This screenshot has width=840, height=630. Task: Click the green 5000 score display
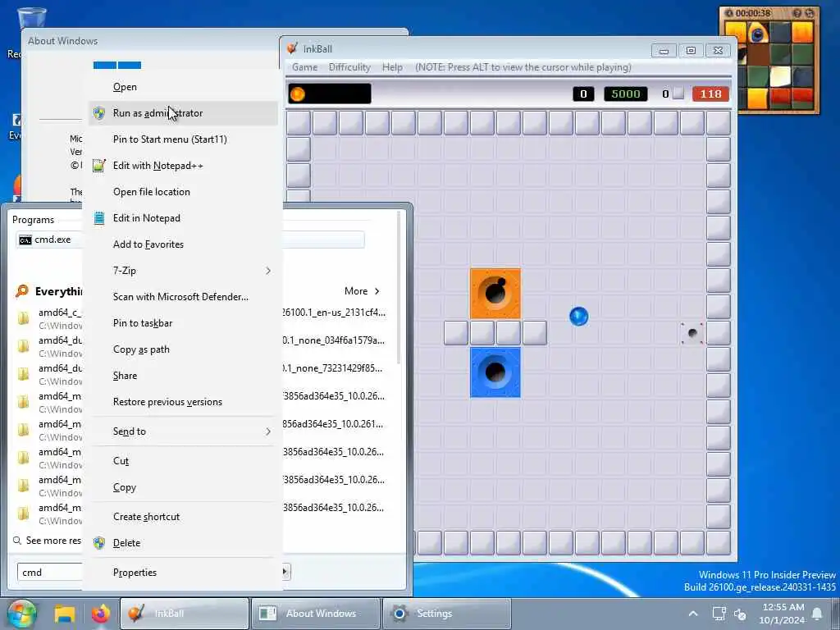(626, 94)
